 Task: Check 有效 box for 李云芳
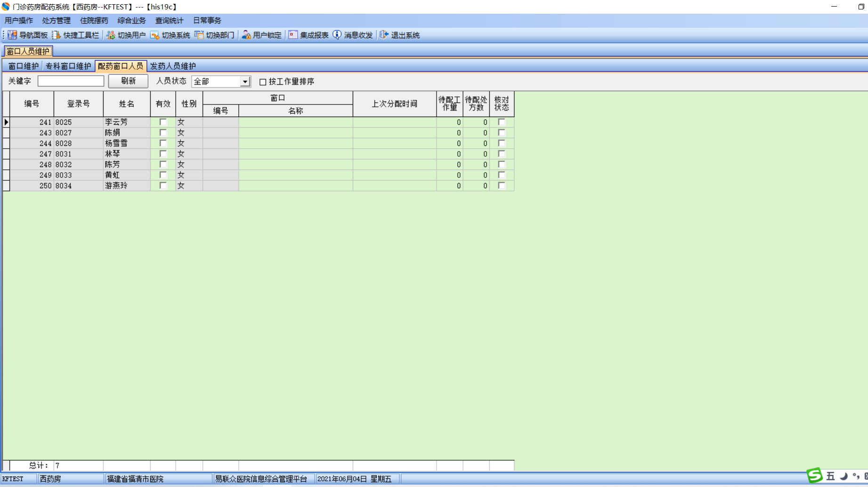tap(163, 122)
